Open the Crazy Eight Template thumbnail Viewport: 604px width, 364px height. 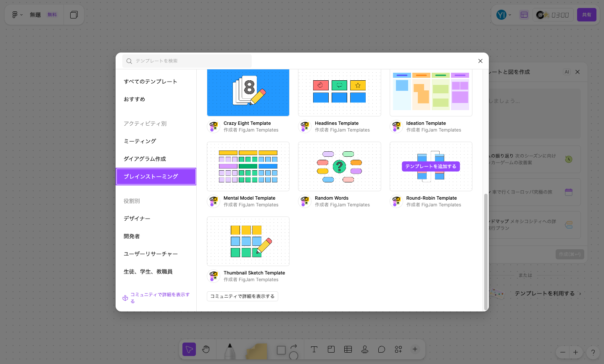(248, 92)
